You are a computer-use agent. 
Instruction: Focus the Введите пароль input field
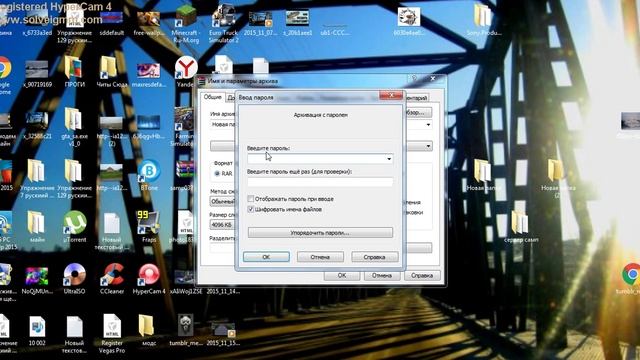pyautogui.click(x=320, y=159)
